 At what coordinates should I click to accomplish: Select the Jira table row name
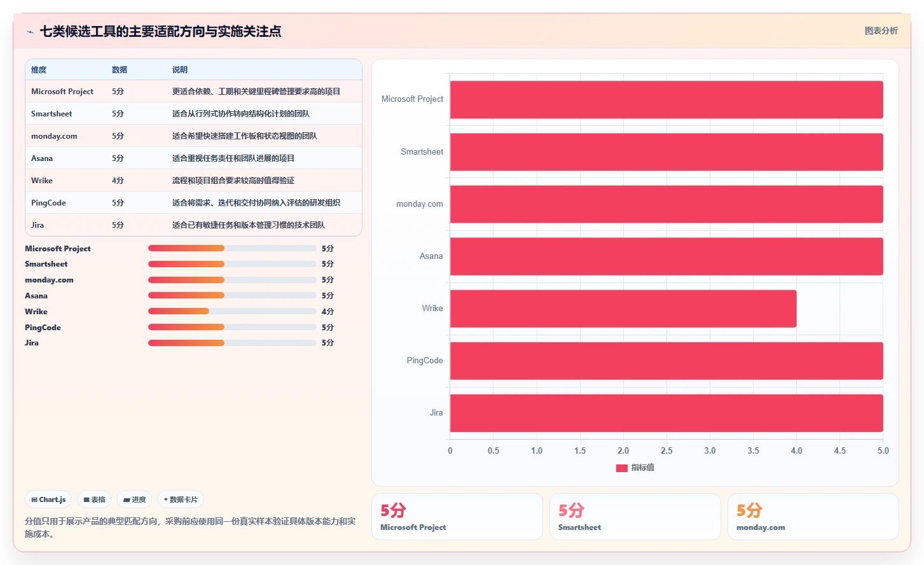[x=38, y=225]
